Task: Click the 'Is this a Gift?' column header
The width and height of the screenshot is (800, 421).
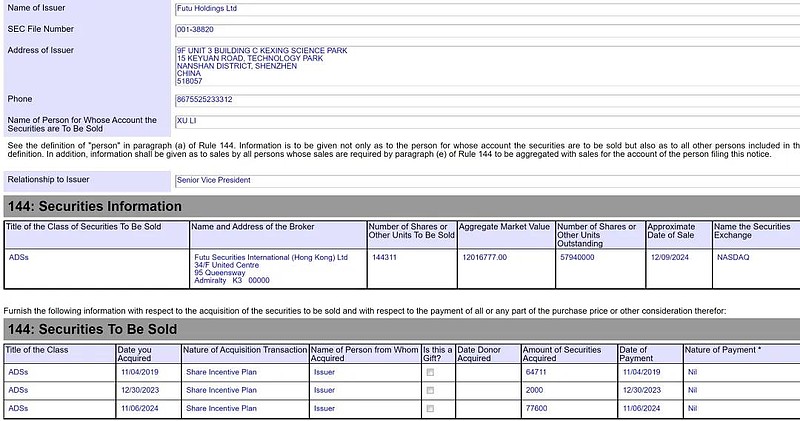Action: pyautogui.click(x=437, y=354)
